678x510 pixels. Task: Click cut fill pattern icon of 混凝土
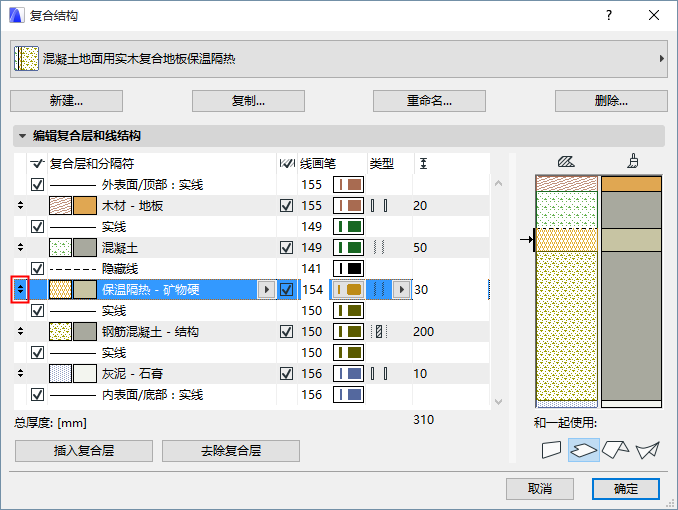60,247
